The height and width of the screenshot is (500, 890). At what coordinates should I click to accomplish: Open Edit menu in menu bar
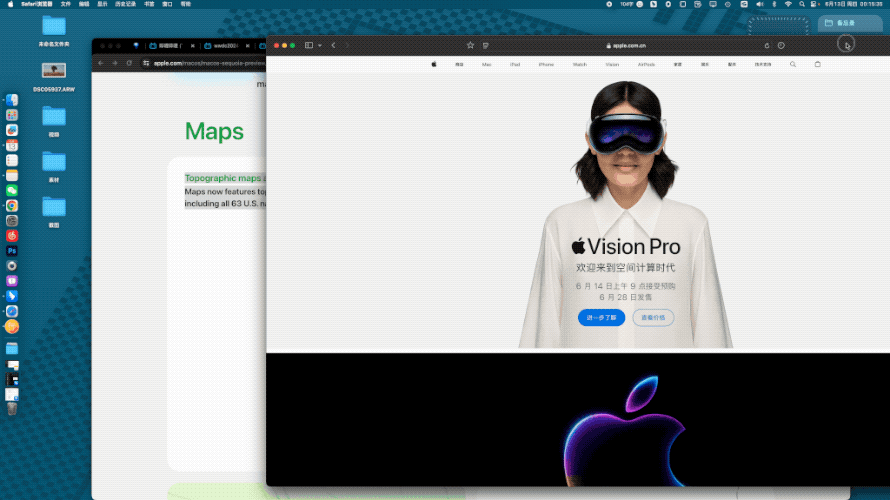point(84,4)
